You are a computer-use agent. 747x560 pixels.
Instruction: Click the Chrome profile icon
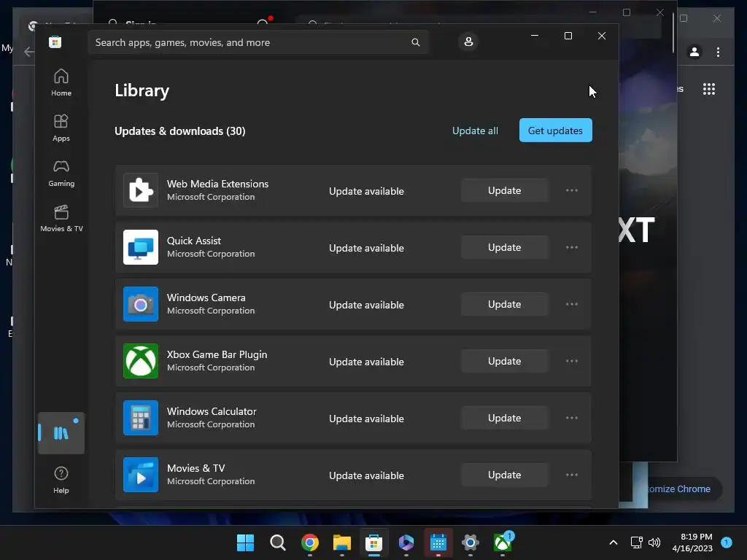694,52
